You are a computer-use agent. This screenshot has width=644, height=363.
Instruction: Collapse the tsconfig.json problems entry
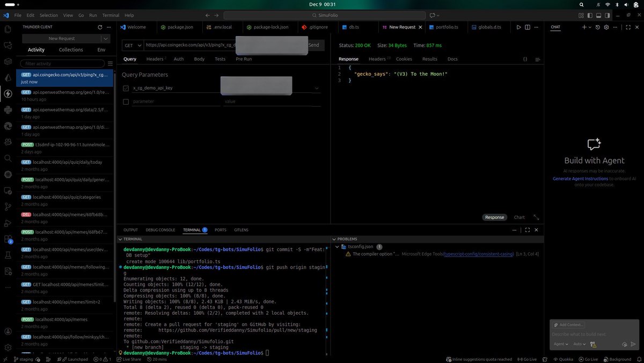pyautogui.click(x=337, y=246)
